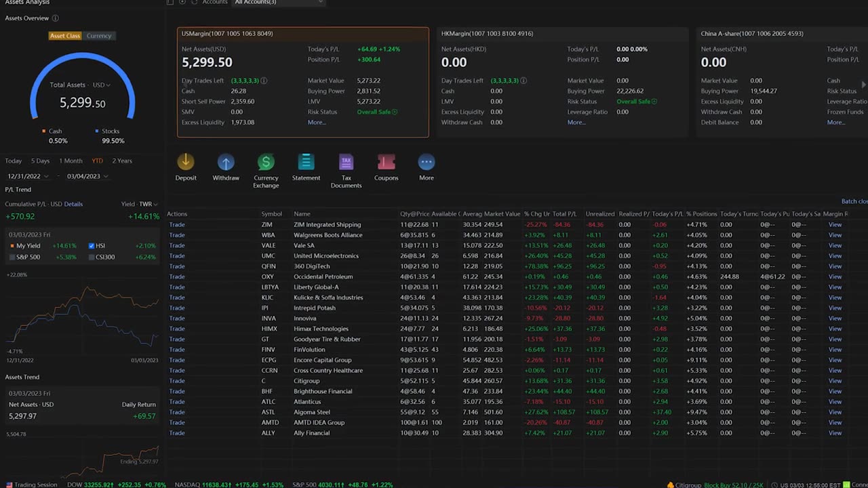
Task: Click Trade for ASTL row
Action: pos(177,412)
